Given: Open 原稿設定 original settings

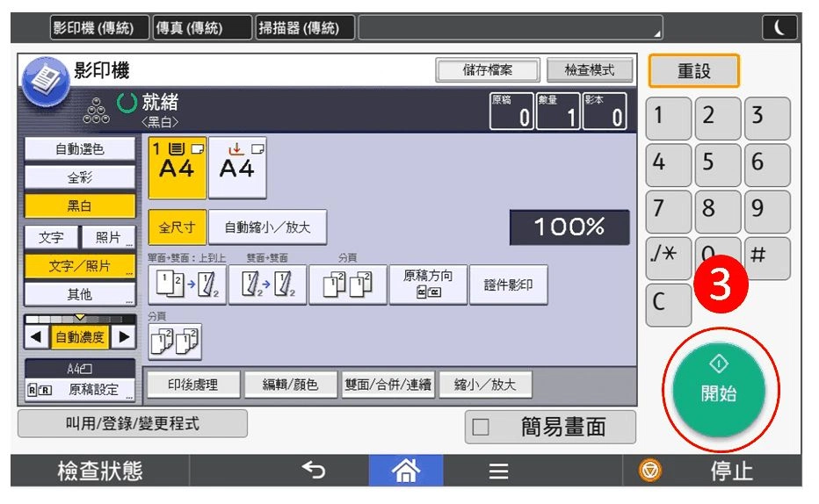Looking at the screenshot, I should click(x=81, y=389).
